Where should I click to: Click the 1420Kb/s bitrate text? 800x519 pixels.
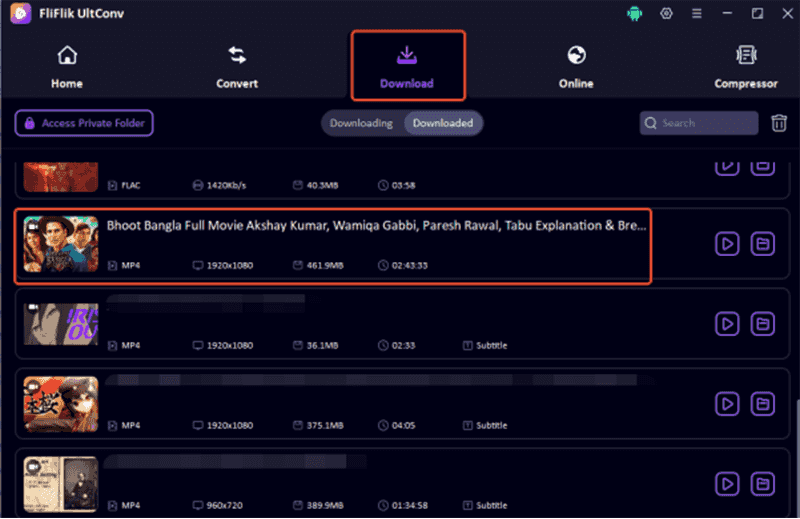tap(226, 185)
